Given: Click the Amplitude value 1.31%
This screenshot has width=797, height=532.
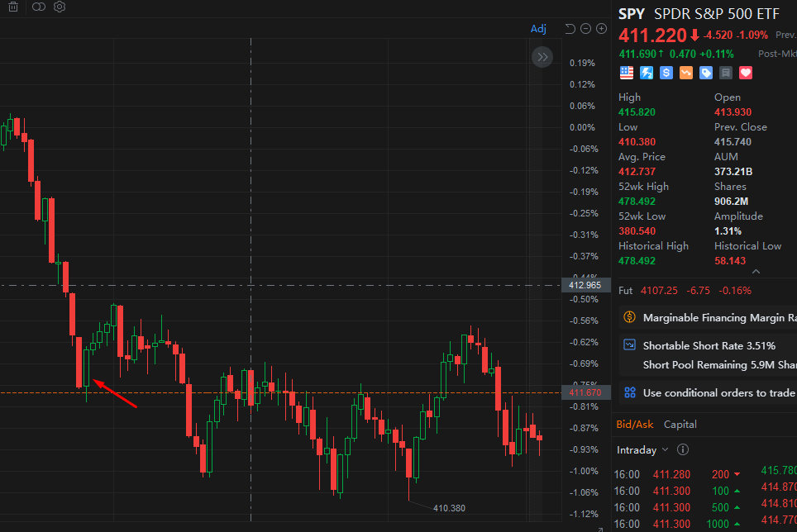Looking at the screenshot, I should [728, 231].
